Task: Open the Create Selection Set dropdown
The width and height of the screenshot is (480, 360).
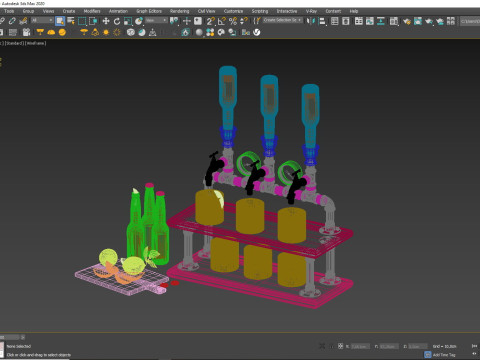Action: (282, 20)
